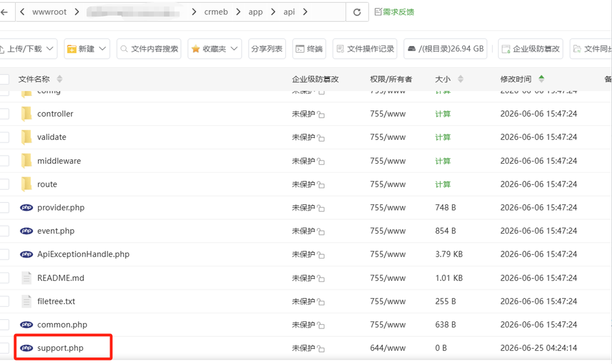Screen dimensions: 612x364
Task: Select the validate folder checkbox
Action: tap(4, 137)
